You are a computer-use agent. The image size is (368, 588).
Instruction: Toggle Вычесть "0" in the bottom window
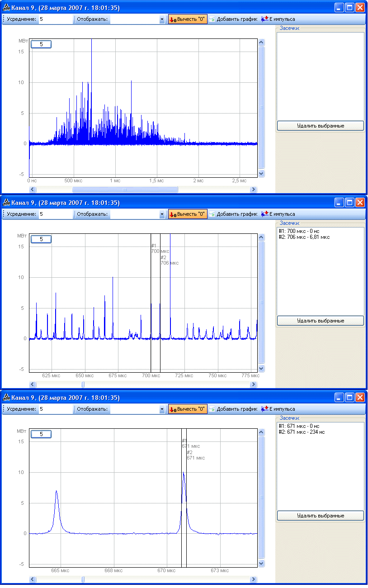point(188,409)
